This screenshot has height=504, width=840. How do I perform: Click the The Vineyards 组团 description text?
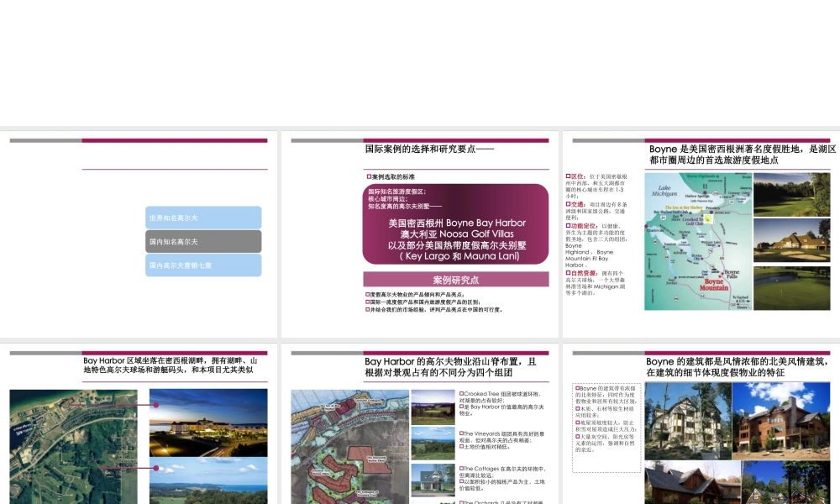501,440
